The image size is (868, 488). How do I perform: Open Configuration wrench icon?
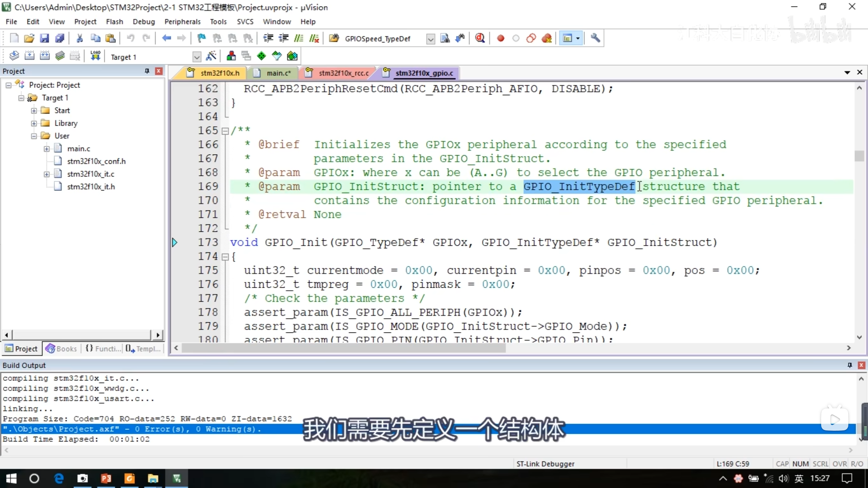pyautogui.click(x=595, y=38)
